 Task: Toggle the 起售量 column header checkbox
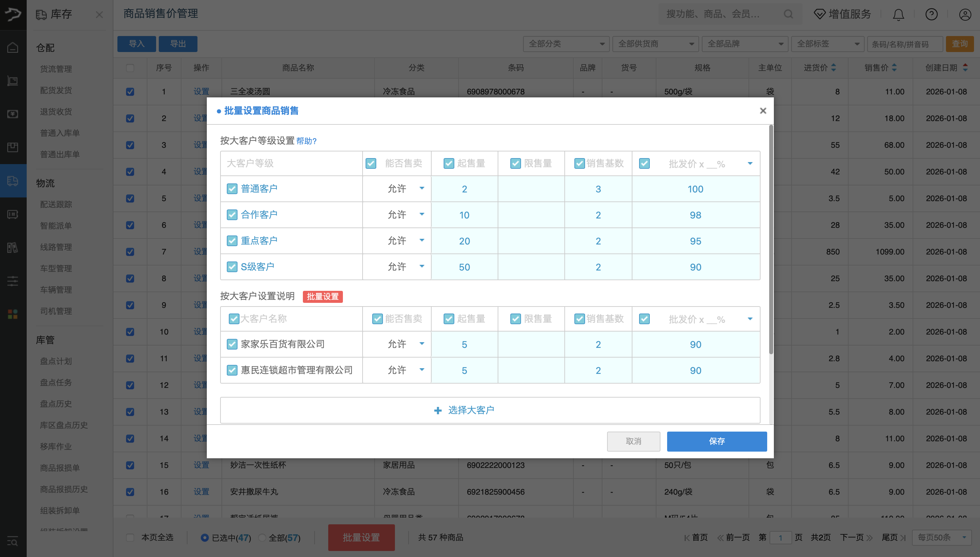point(449,163)
